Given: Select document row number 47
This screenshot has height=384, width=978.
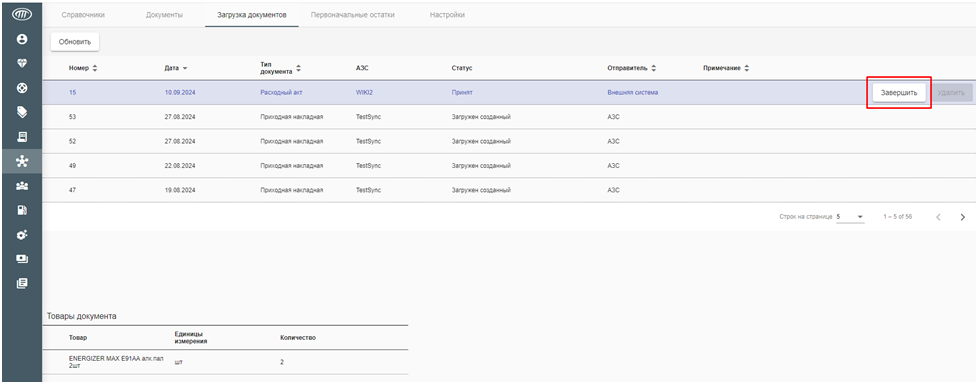Looking at the screenshot, I should pyautogui.click(x=509, y=190).
